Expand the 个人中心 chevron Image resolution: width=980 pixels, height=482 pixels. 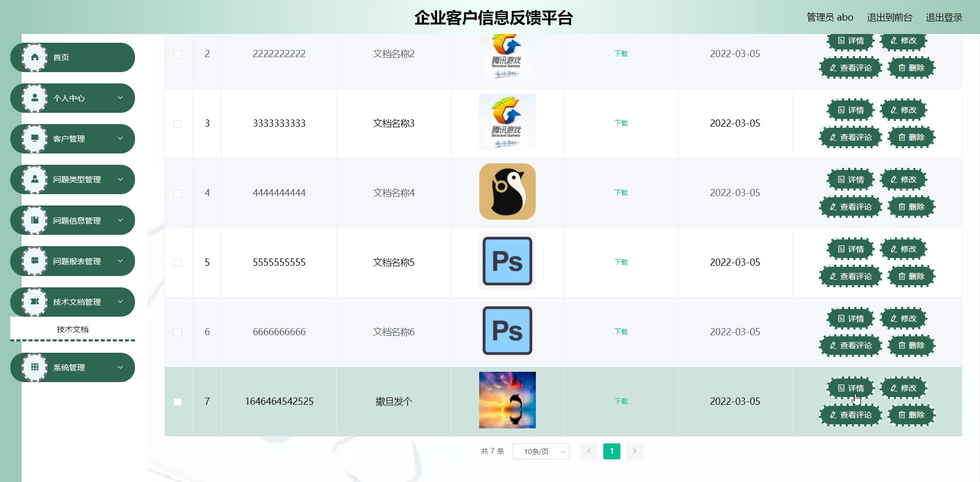click(120, 97)
